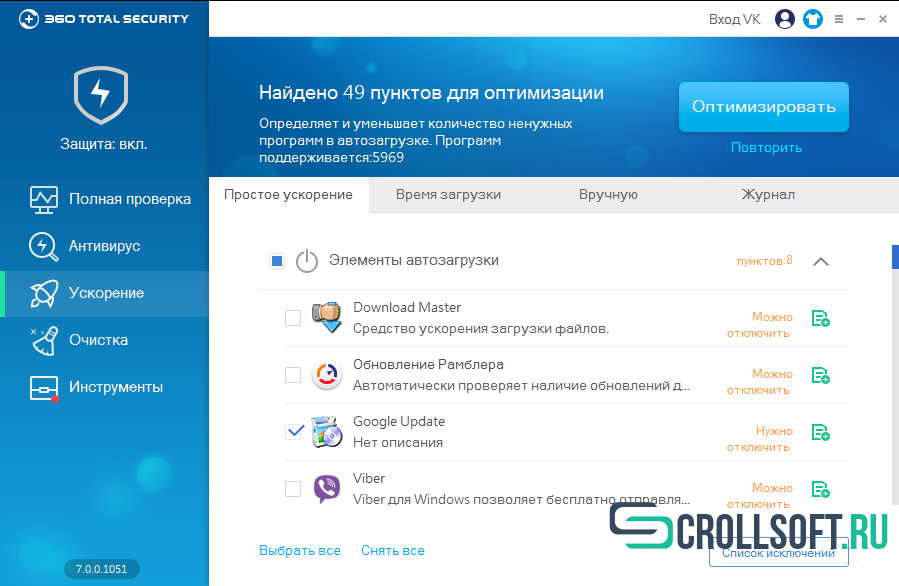Click the Нет описания text
The height and width of the screenshot is (586, 899).
click(398, 443)
